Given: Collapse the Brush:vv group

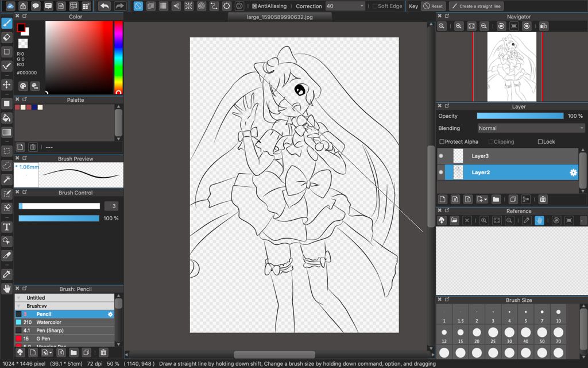Looking at the screenshot, I should (x=19, y=306).
